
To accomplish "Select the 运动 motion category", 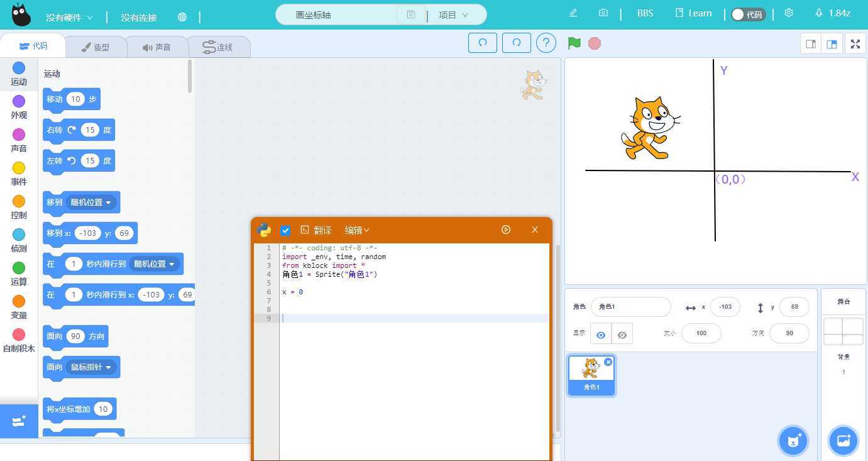I will click(19, 74).
